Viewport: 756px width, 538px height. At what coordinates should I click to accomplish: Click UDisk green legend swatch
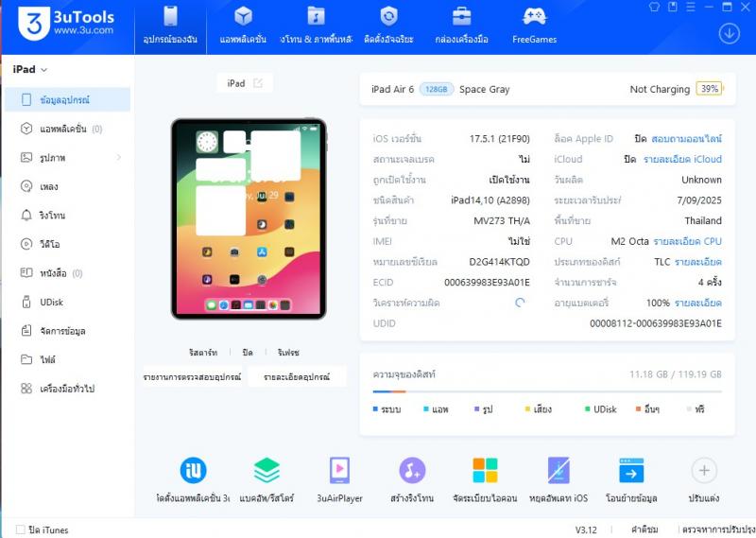click(587, 408)
